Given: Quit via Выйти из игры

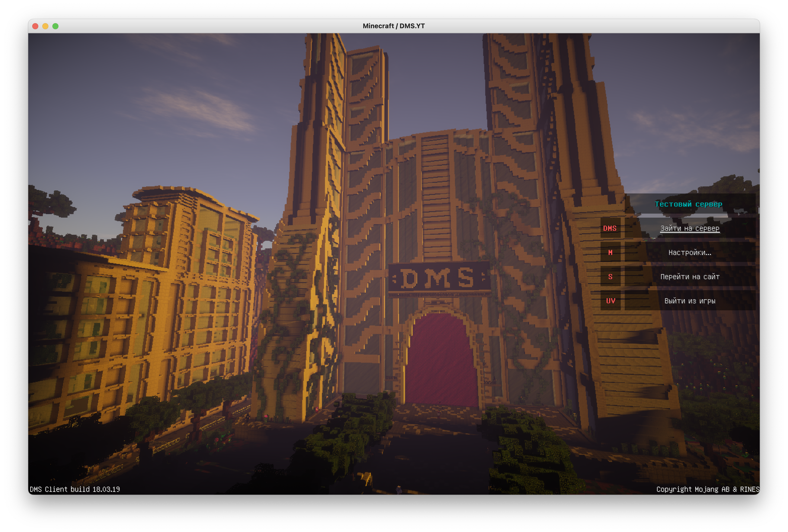Looking at the screenshot, I should coord(690,301).
